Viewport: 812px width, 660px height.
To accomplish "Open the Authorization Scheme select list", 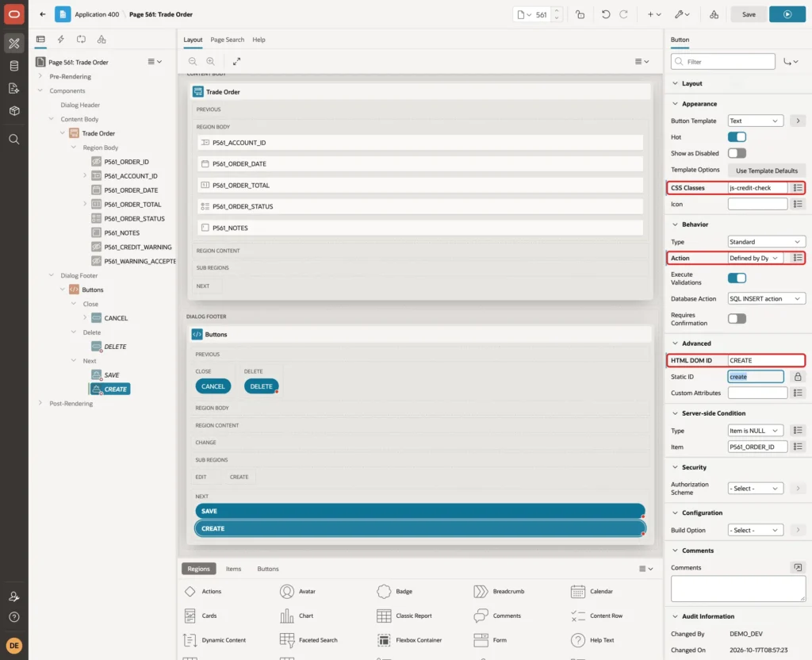I will tap(755, 489).
